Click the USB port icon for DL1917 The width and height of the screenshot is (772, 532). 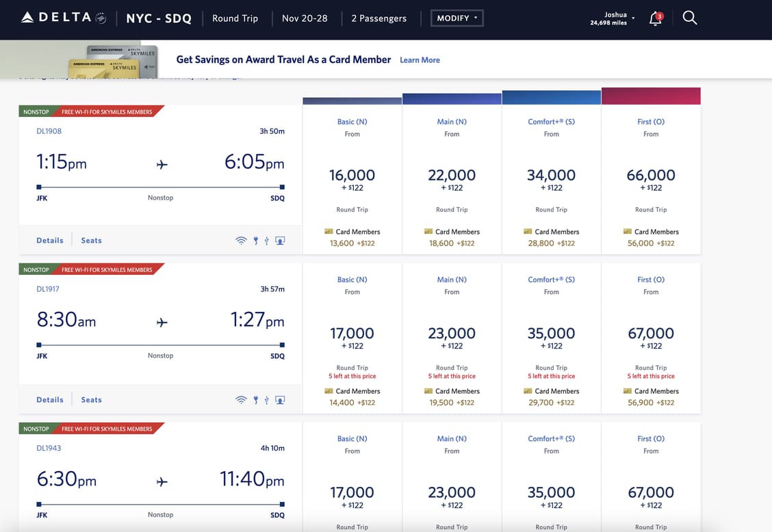click(x=266, y=400)
